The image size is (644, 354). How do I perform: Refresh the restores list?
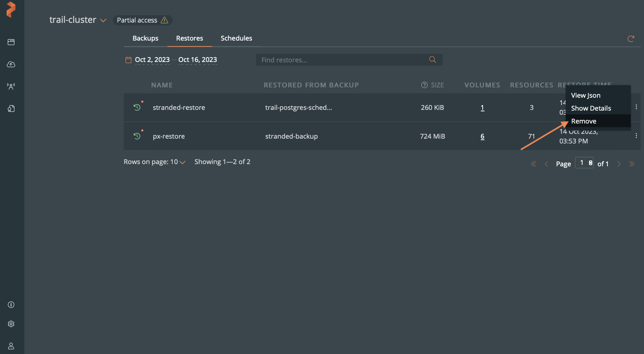click(631, 39)
